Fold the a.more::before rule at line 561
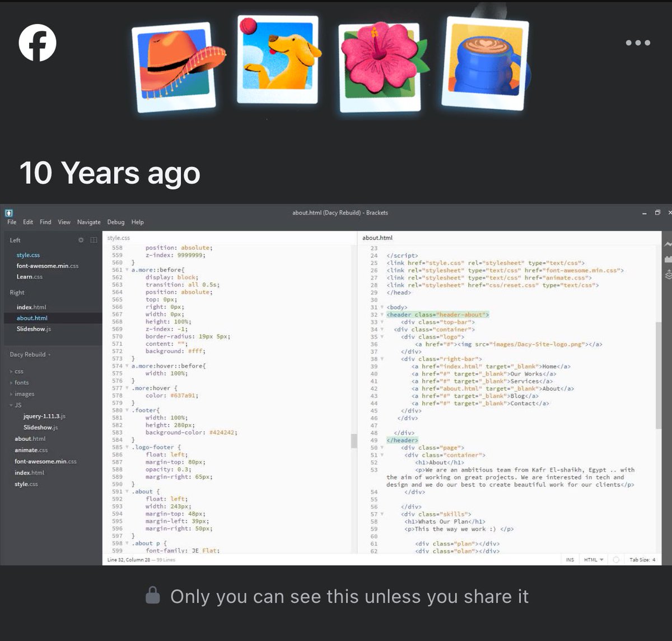The width and height of the screenshot is (672, 641). 127,270
